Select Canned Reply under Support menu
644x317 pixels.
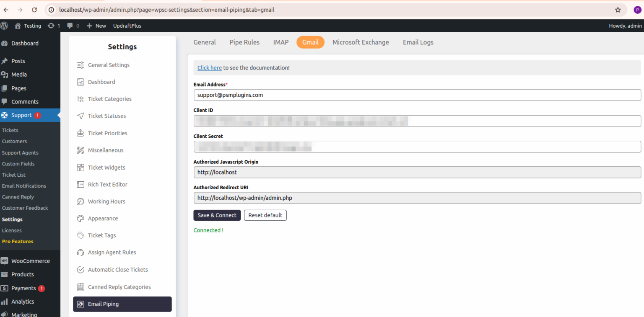coord(18,197)
